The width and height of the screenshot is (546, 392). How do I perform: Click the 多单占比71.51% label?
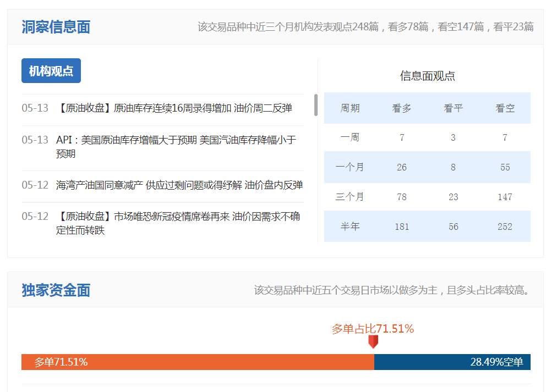[x=373, y=329]
